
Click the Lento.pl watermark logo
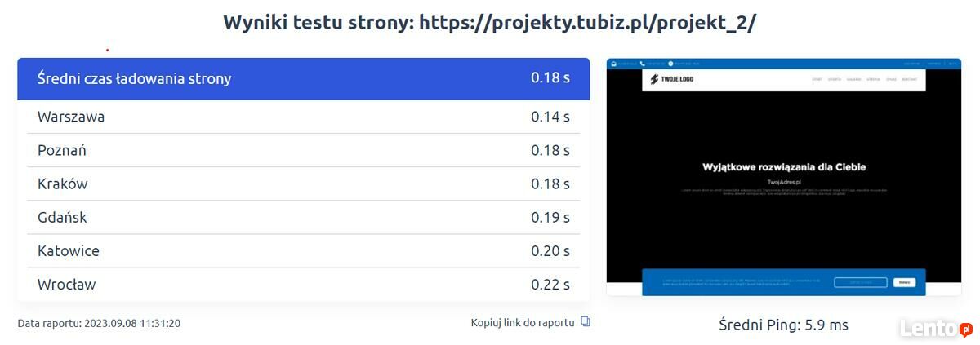[935, 328]
